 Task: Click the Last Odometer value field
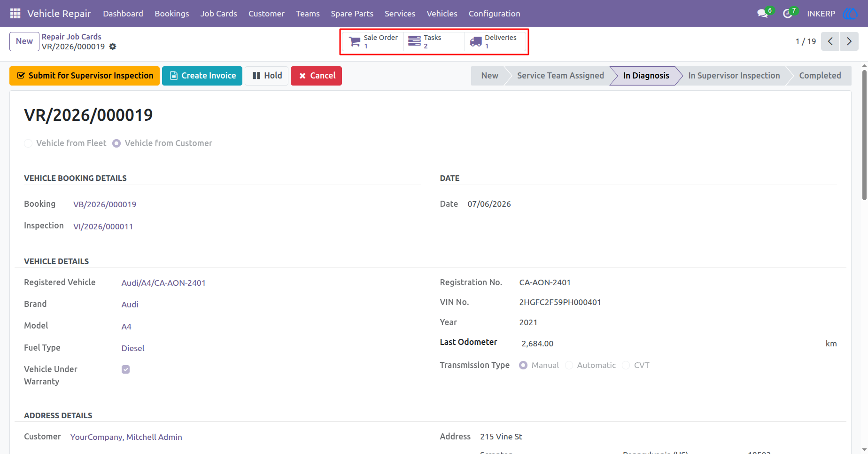click(672, 344)
